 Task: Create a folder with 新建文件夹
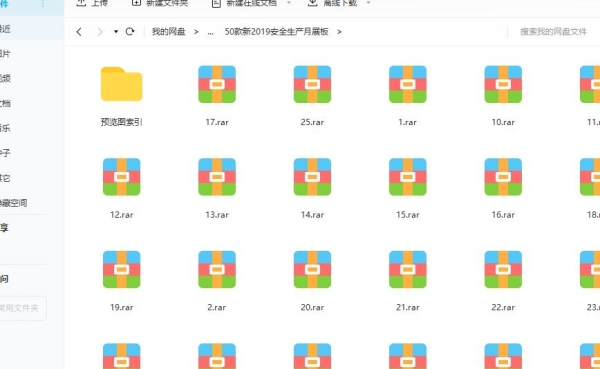[x=160, y=3]
